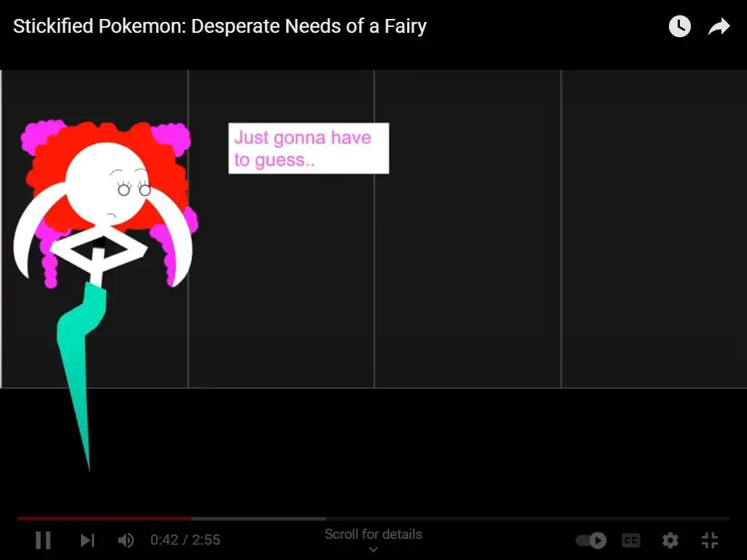Skip to the next video

88,540
